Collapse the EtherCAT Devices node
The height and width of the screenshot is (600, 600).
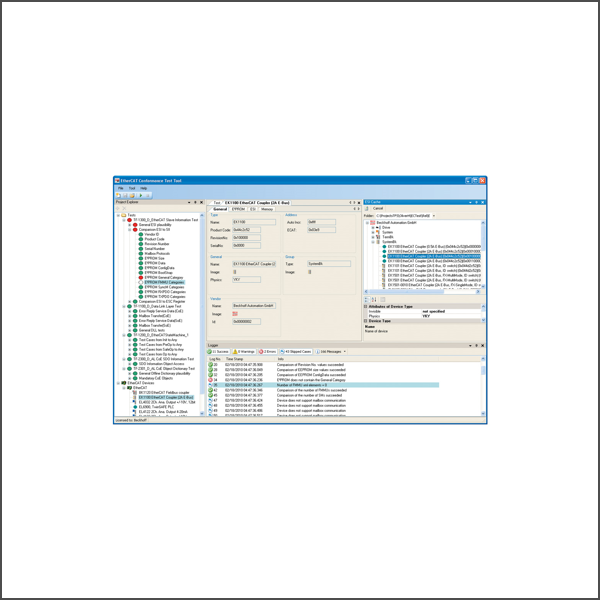pos(118,383)
